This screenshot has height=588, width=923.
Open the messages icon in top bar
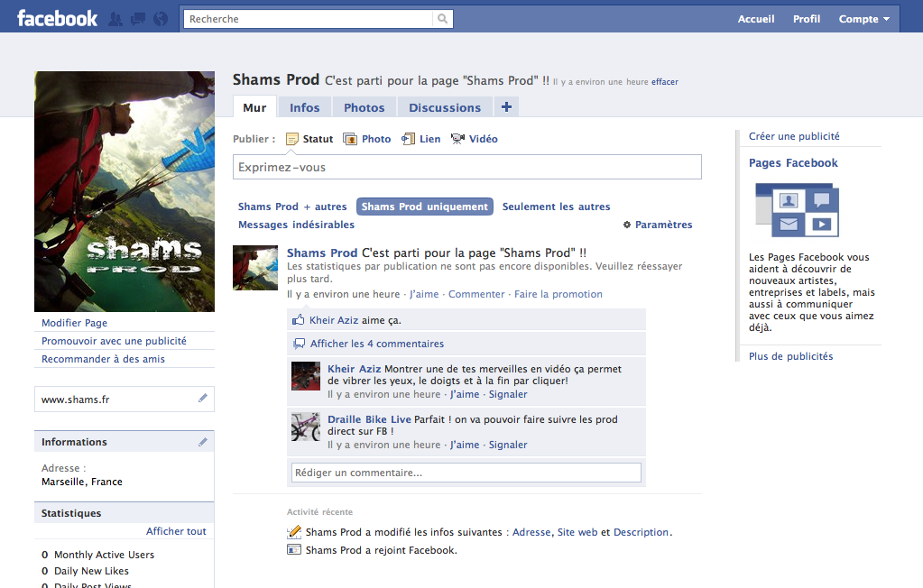click(x=138, y=19)
